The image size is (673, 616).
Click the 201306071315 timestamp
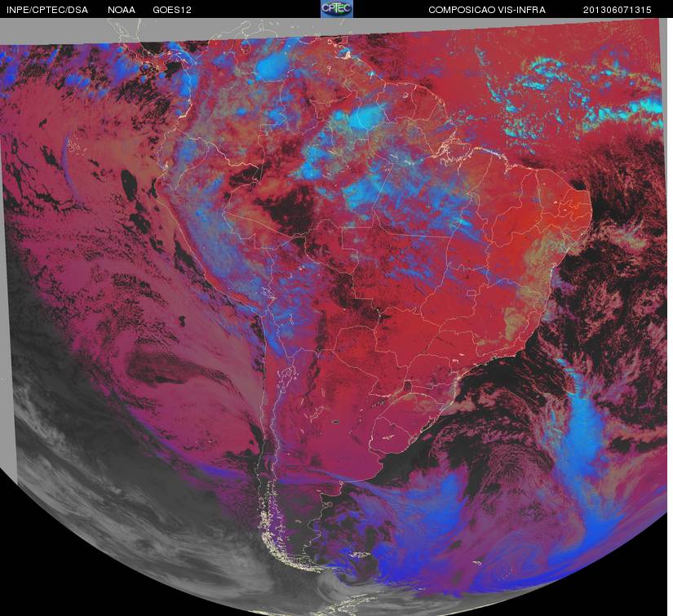tap(618, 10)
